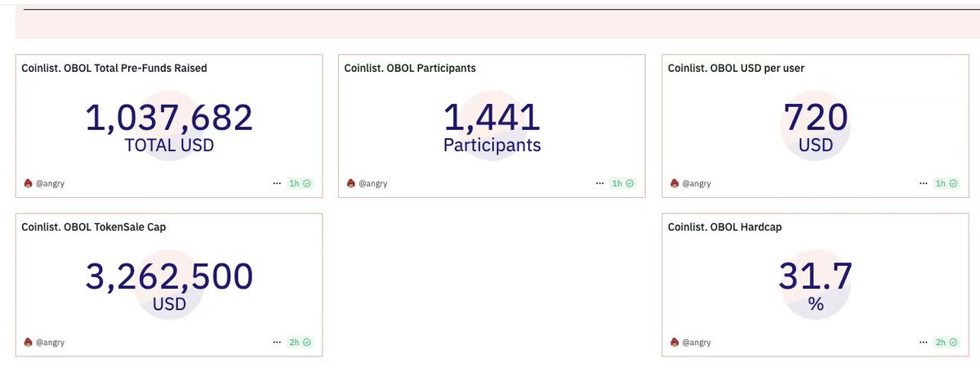Select the 3,262,500 token sale cap value

(169, 277)
